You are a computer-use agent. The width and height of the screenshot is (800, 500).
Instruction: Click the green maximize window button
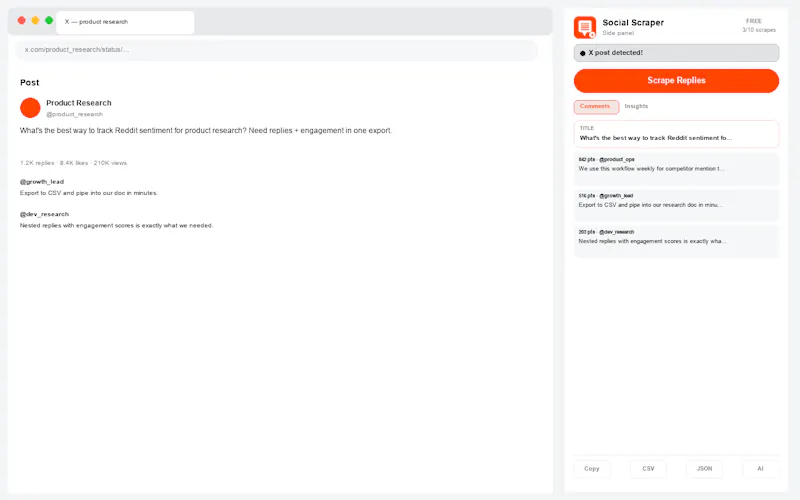49,20
